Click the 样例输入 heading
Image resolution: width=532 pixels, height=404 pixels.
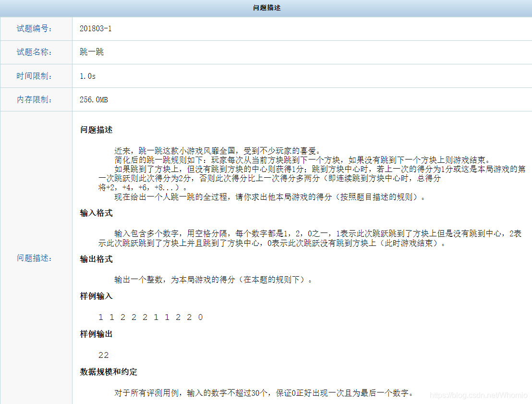[97, 296]
